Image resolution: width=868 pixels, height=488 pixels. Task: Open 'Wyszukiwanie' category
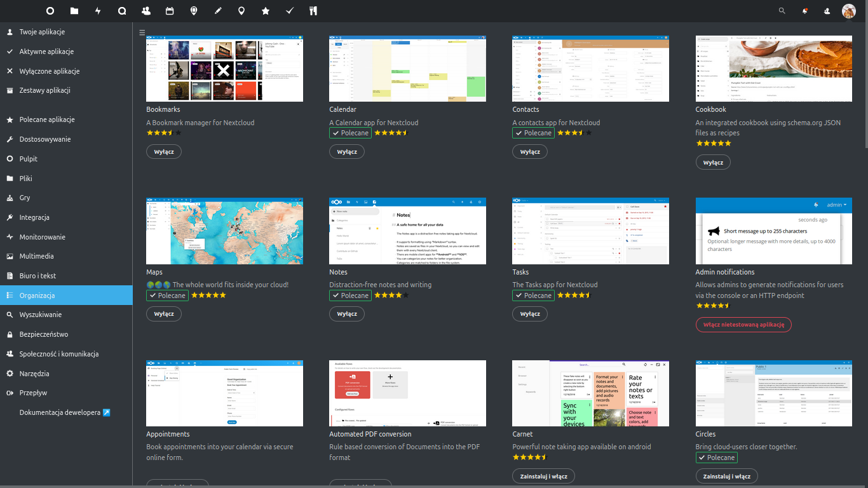click(x=66, y=315)
